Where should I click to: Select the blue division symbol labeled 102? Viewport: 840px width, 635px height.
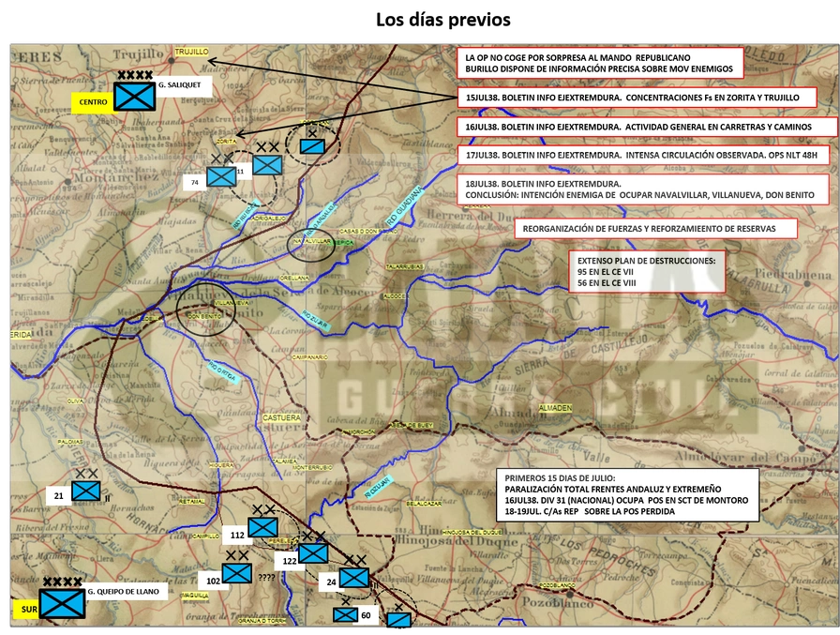point(237,573)
